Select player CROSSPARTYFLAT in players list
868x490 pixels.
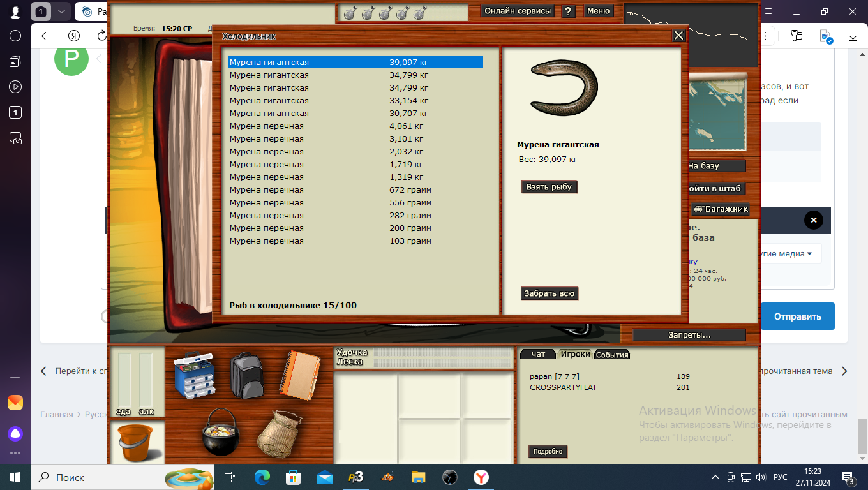(x=563, y=387)
